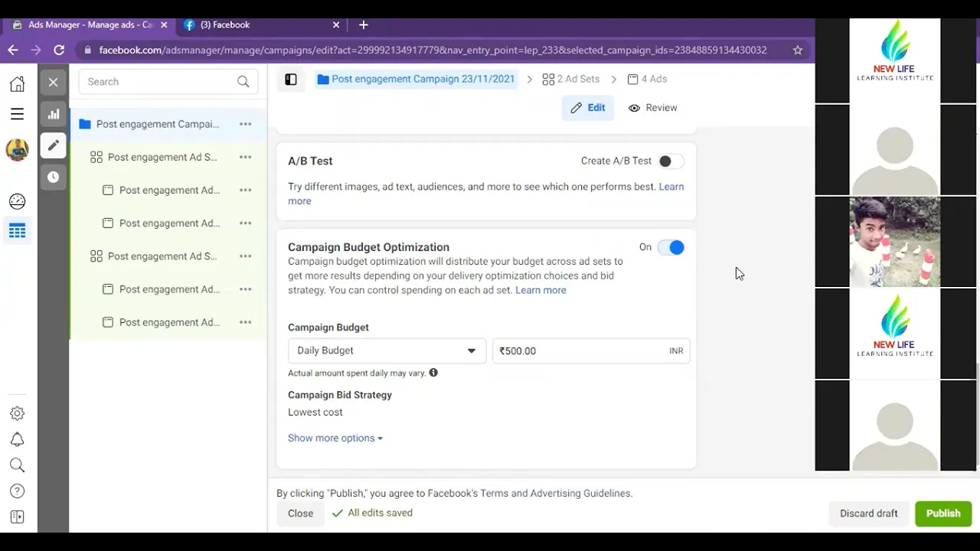Turn off Campaign Budget Optimization toggle
Screen dimensions: 980x551
[671, 247]
